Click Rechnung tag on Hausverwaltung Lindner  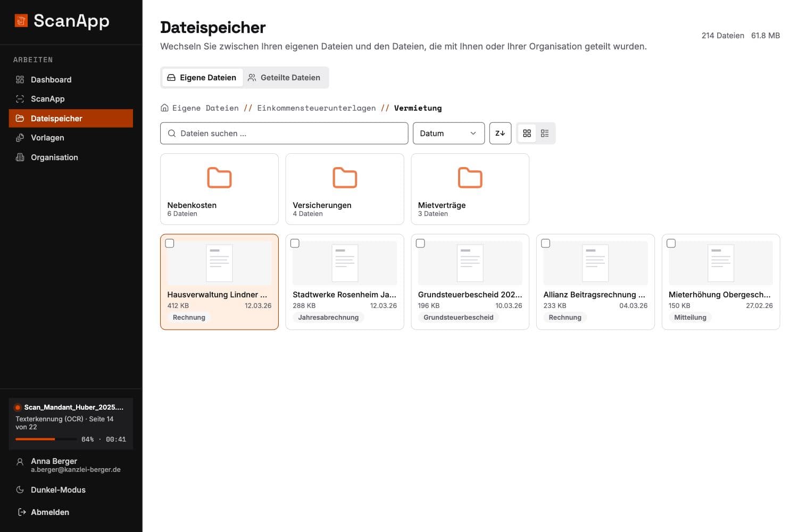189,318
